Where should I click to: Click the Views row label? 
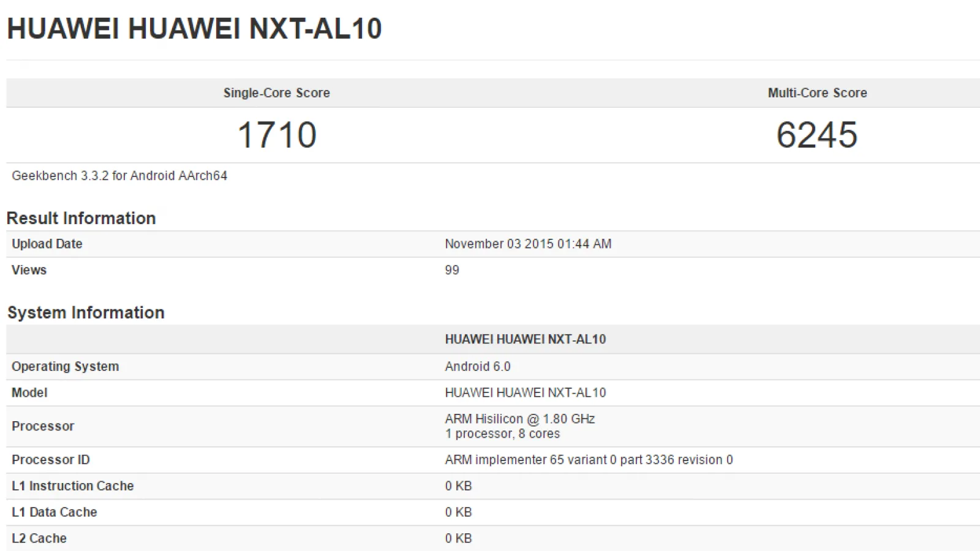[29, 270]
